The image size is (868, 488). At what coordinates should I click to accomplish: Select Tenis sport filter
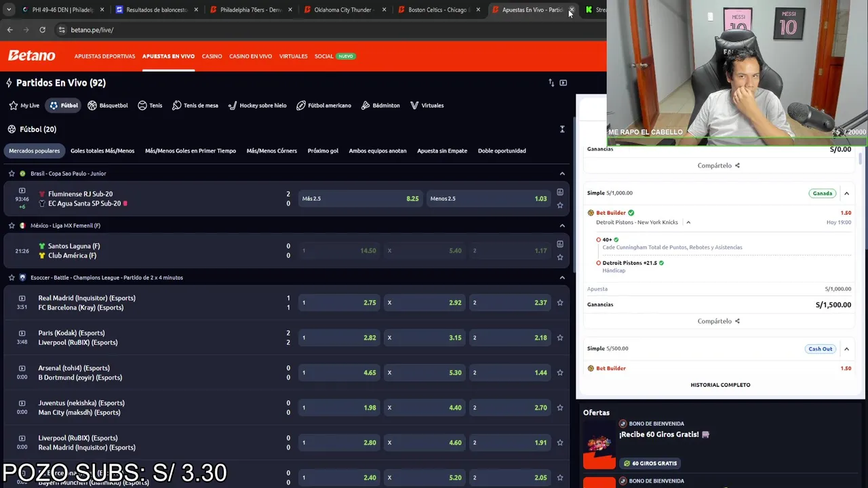click(150, 105)
